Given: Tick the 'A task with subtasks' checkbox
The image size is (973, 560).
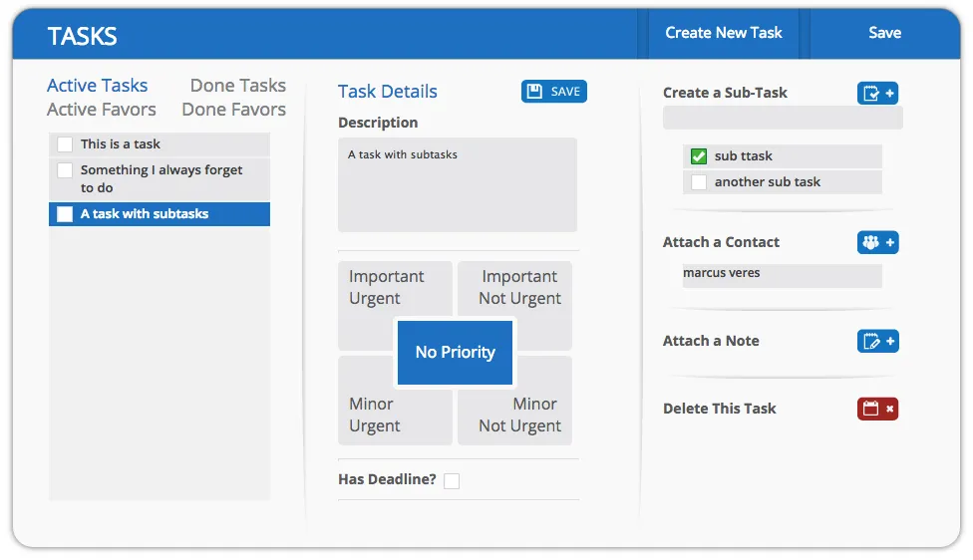Looking at the screenshot, I should pos(65,214).
